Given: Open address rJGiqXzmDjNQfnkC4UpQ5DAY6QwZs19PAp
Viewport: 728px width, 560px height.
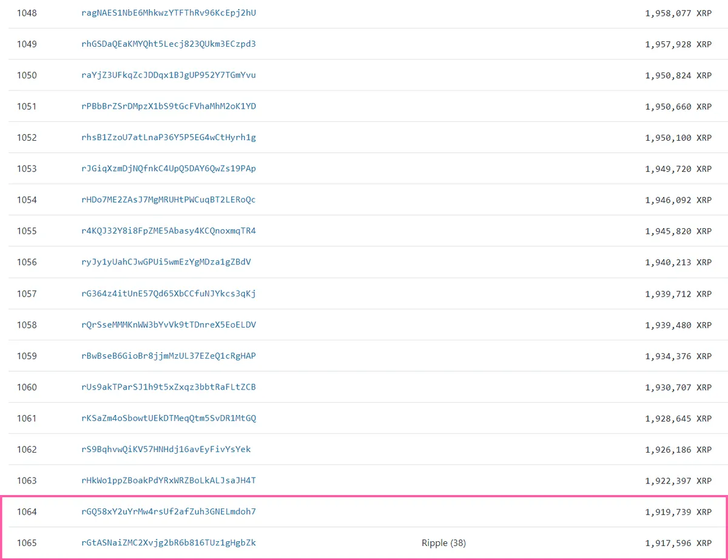Looking at the screenshot, I should (169, 169).
